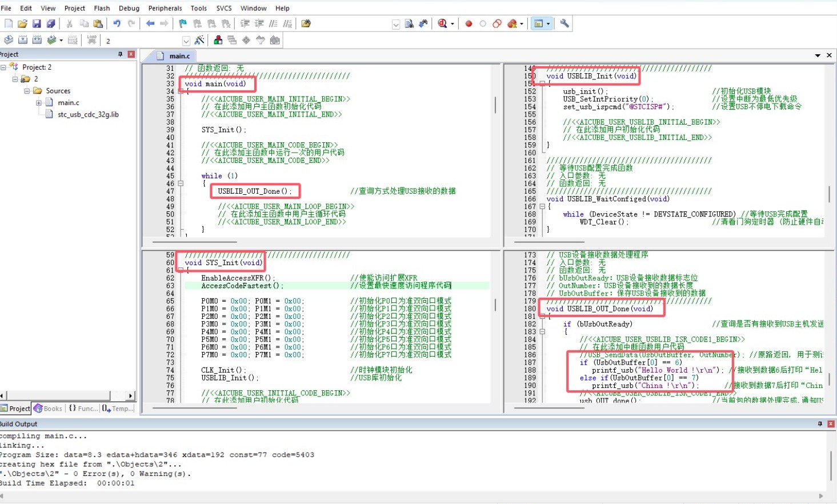This screenshot has height=504, width=837.
Task: Create a new file with toolbar icon
Action: [8, 23]
